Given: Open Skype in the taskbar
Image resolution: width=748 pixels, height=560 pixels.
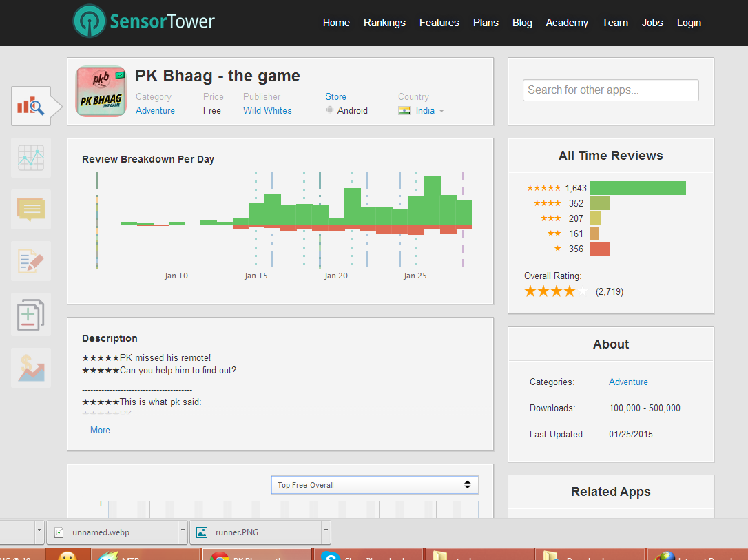Looking at the screenshot, I should pyautogui.click(x=368, y=554).
